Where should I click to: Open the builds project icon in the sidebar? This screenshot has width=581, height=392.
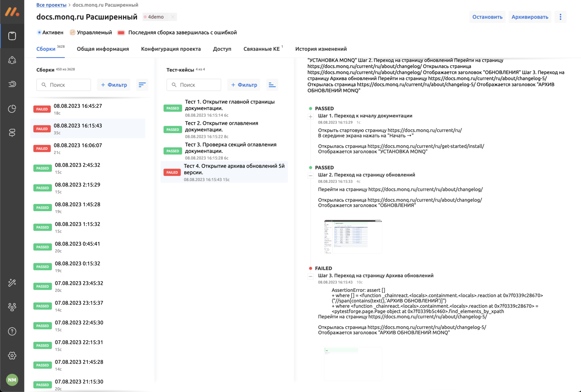click(12, 36)
